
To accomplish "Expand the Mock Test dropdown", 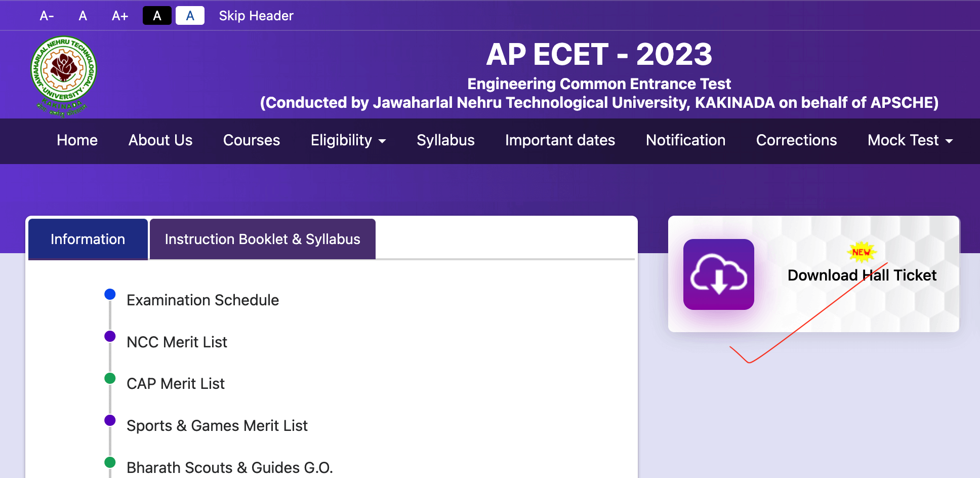I will pos(910,140).
